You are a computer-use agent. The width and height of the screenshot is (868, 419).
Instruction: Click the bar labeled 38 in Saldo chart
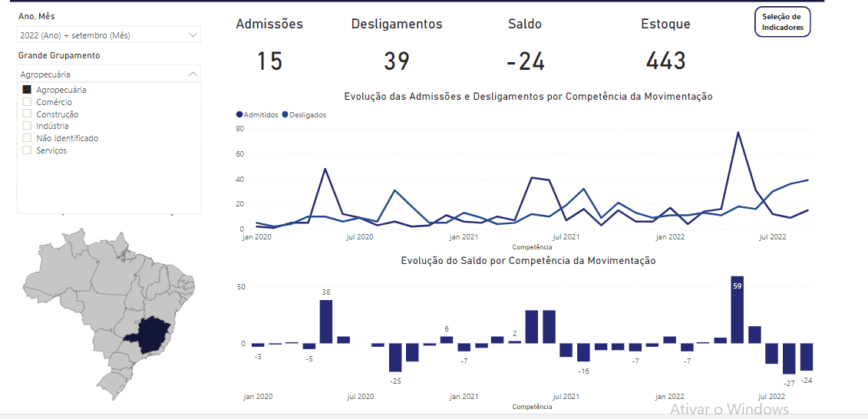(x=326, y=322)
